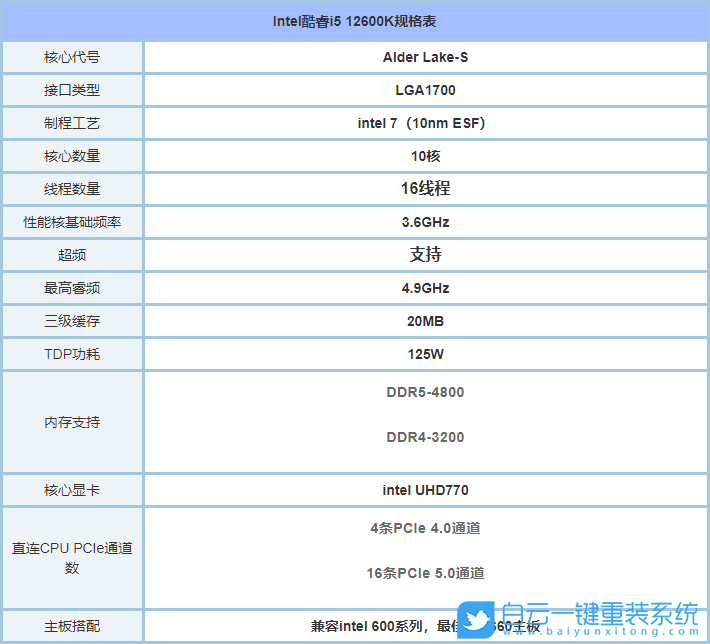Select the 三级缓存 label cell
710x644 pixels.
(x=72, y=322)
